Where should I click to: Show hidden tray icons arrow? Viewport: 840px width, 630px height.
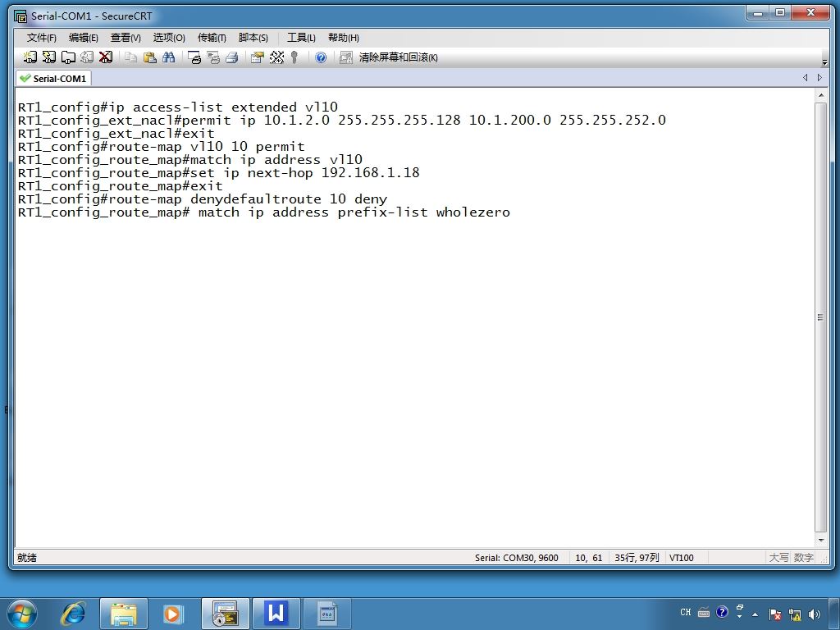pos(756,614)
